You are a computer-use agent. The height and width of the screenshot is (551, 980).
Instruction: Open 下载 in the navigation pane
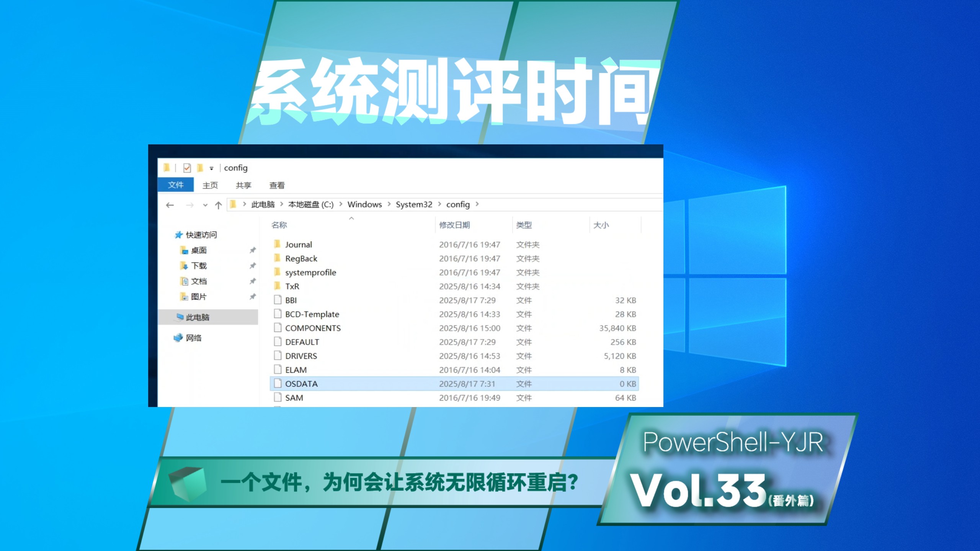(199, 266)
